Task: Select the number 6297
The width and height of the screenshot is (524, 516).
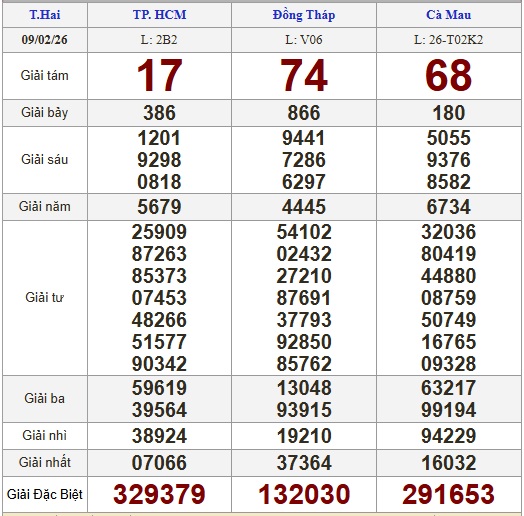Action: click(x=304, y=182)
